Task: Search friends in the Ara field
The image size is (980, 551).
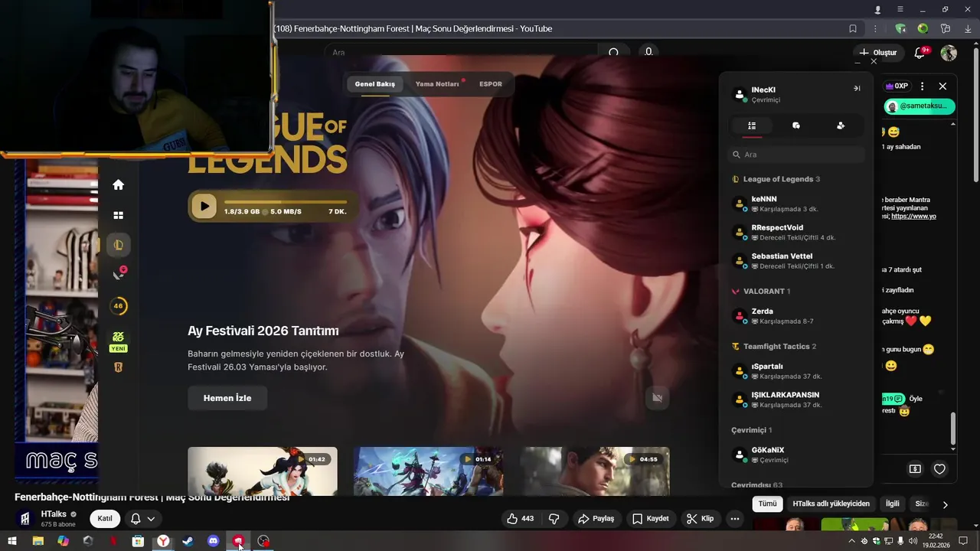Action: click(x=796, y=155)
